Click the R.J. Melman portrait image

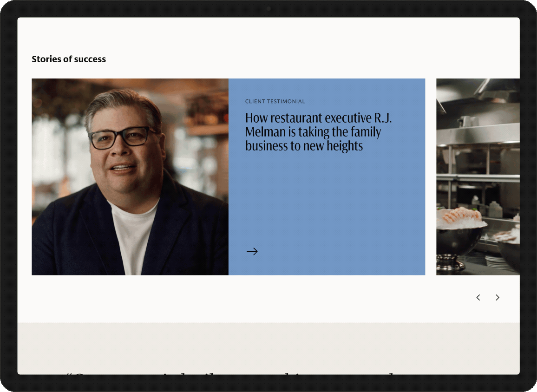pos(130,176)
